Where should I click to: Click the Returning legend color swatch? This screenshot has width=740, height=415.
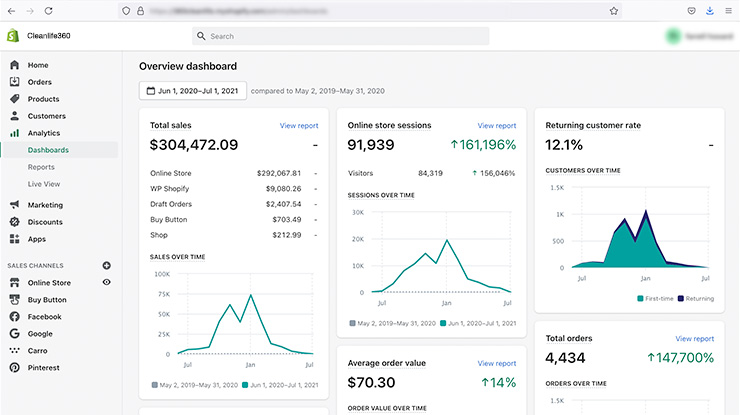pyautogui.click(x=681, y=298)
